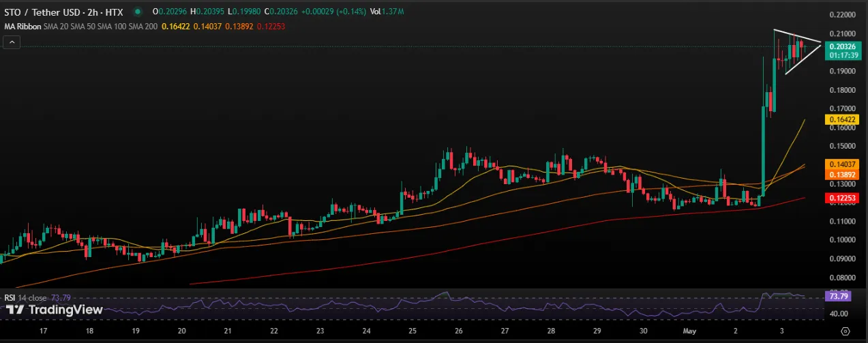Click date 30 on time axis

click(x=643, y=331)
